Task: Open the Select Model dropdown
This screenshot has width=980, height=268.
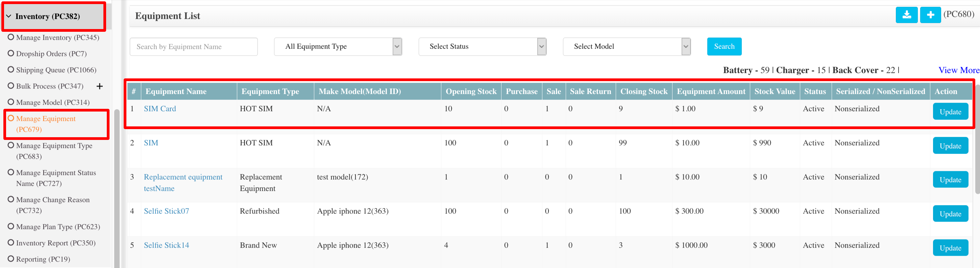Action: point(627,46)
